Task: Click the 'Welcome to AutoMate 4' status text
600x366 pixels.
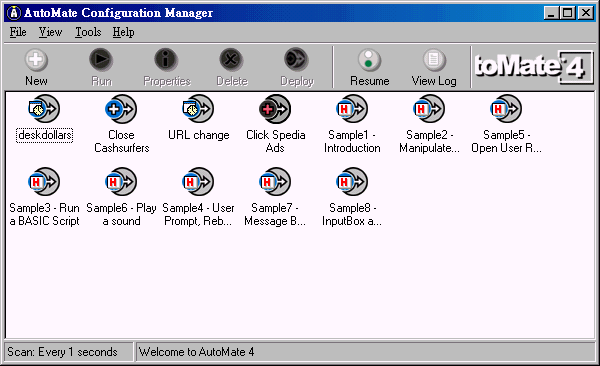Action: pyautogui.click(x=196, y=352)
